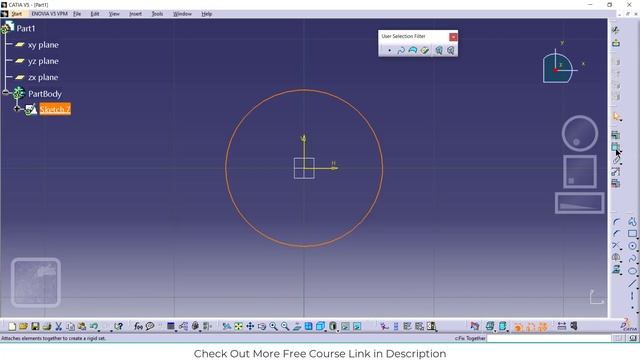Click the Isometric View cube icon
640x360 pixels.
320,326
